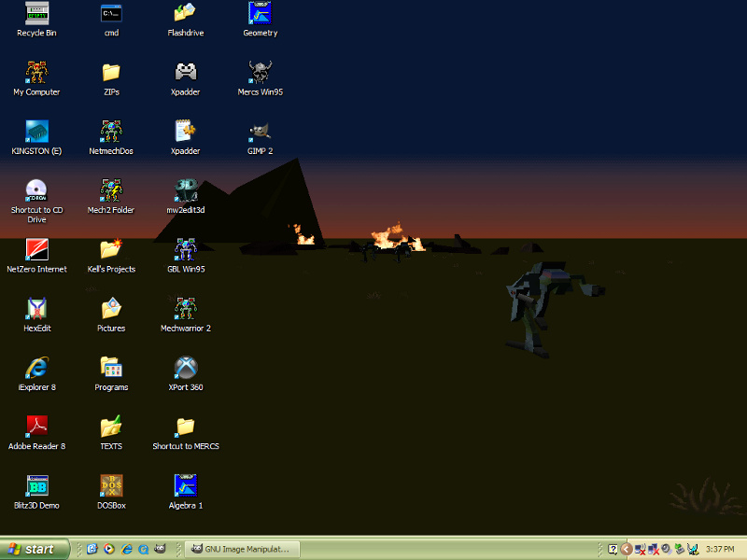The height and width of the screenshot is (560, 747).
Task: Select the NetmechDos desktop shortcut
Action: (111, 132)
